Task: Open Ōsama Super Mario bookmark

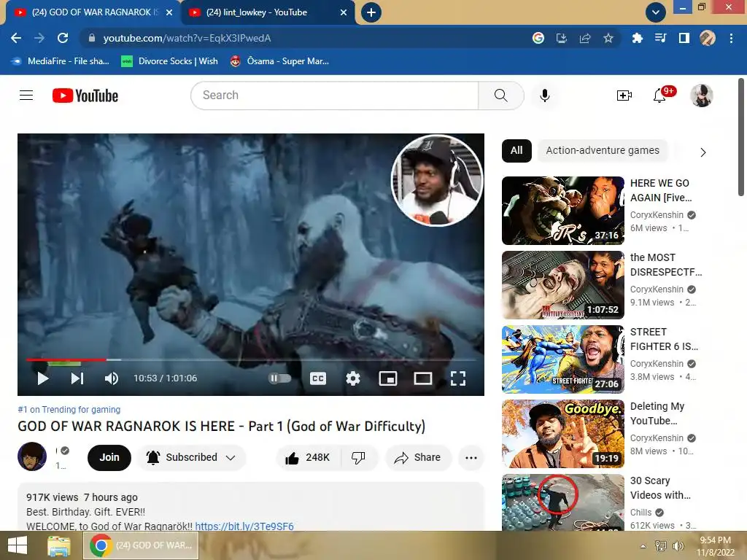Action: 279,61
